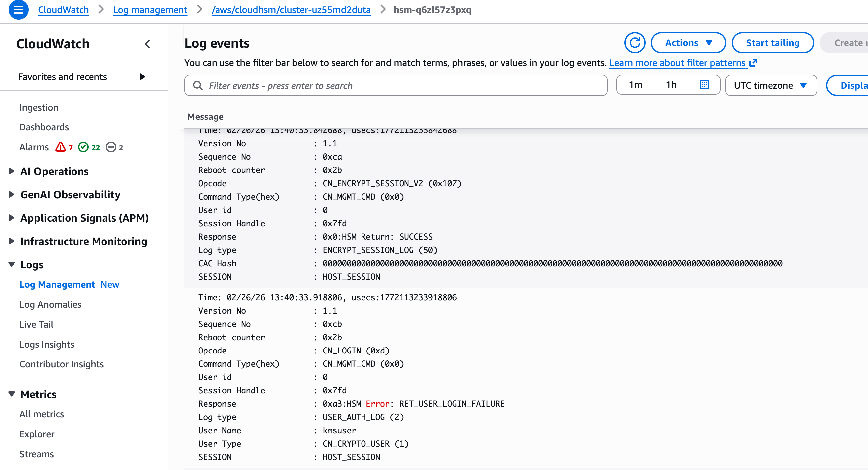Click the refresh log events icon
This screenshot has height=470, width=868.
tap(634, 43)
